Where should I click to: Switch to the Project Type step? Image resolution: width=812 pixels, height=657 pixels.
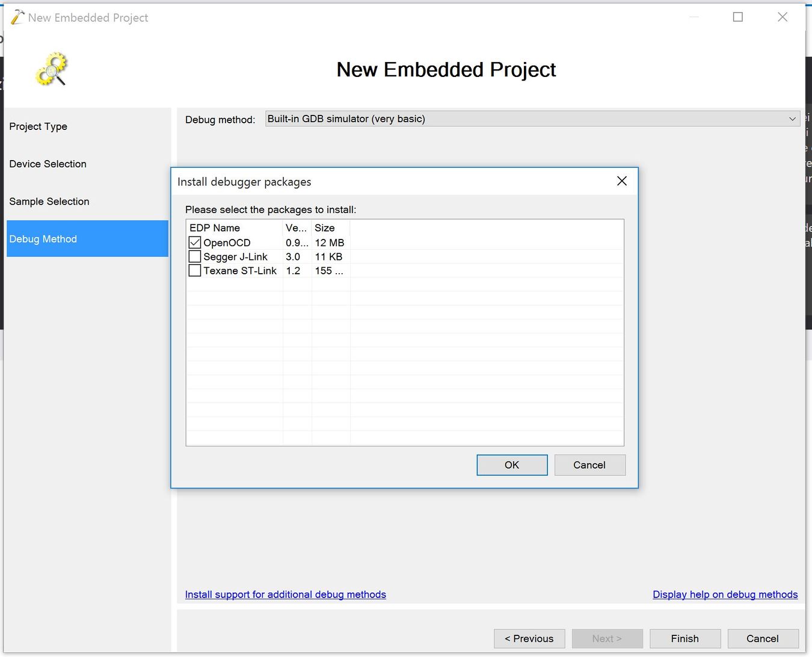click(x=38, y=126)
